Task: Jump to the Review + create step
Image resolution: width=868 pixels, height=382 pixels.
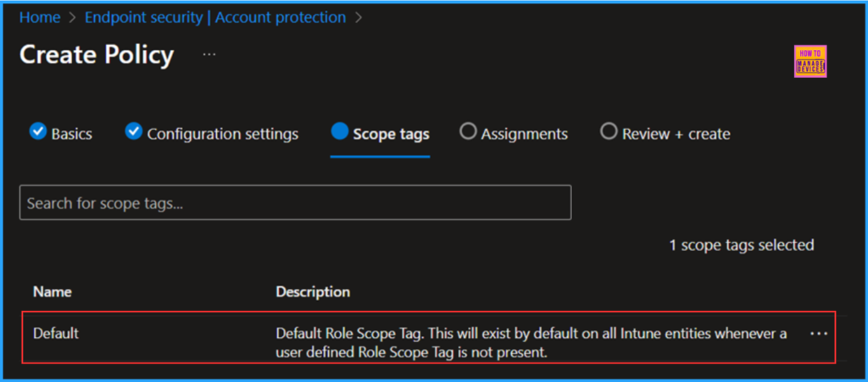Action: 676,134
